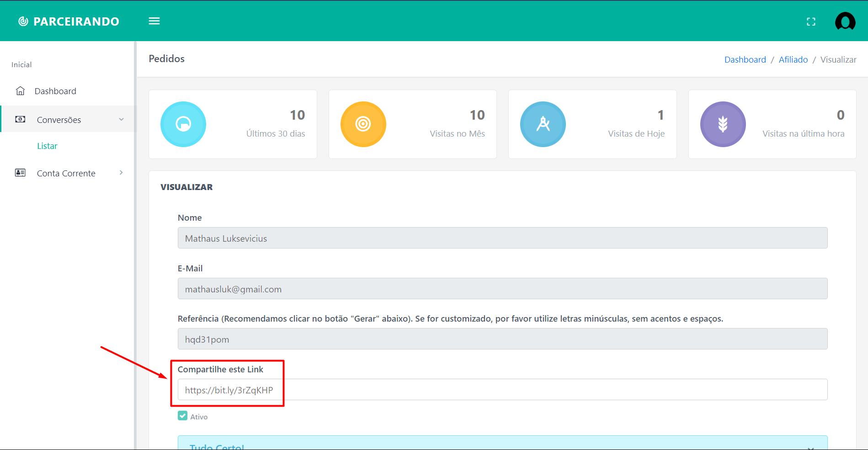Screen dimensions: 868x450
Task: Click the Visitas na última hora label
Action: 803,133
